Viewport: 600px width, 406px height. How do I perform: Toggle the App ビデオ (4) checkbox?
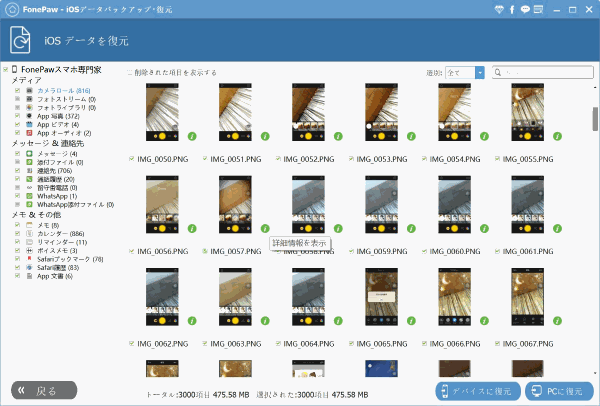pos(17,124)
